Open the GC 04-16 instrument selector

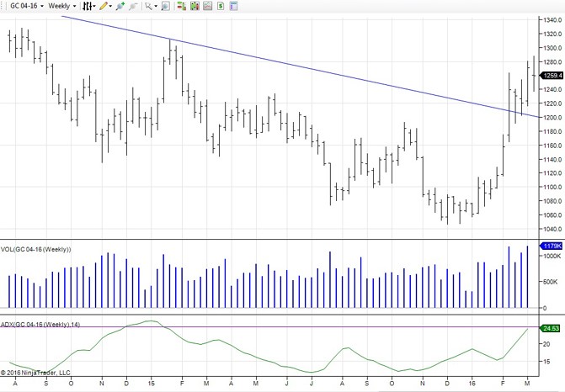[25, 6]
